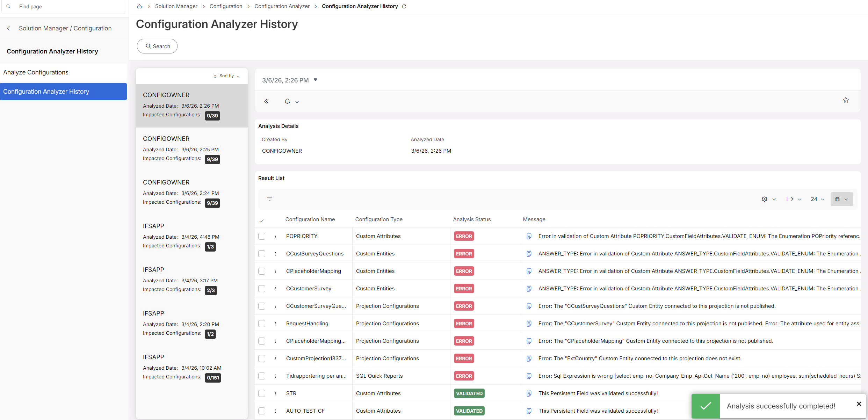Viewport: 868px width, 420px height.
Task: Go to Configuration breadcrumb link
Action: pyautogui.click(x=226, y=6)
